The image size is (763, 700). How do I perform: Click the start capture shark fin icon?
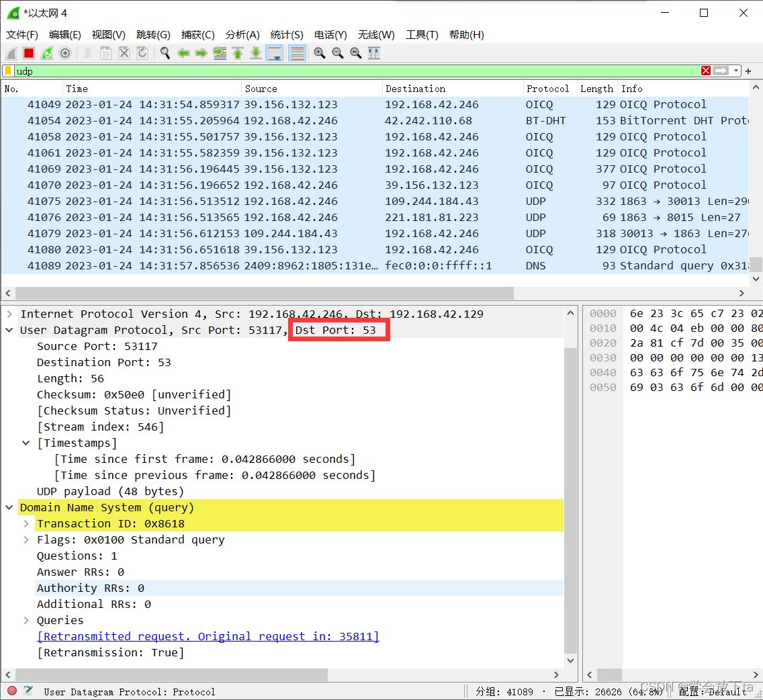(x=11, y=53)
